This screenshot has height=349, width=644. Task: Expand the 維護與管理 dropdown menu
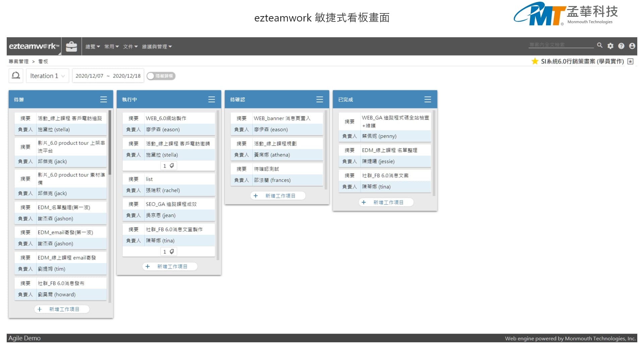[157, 47]
